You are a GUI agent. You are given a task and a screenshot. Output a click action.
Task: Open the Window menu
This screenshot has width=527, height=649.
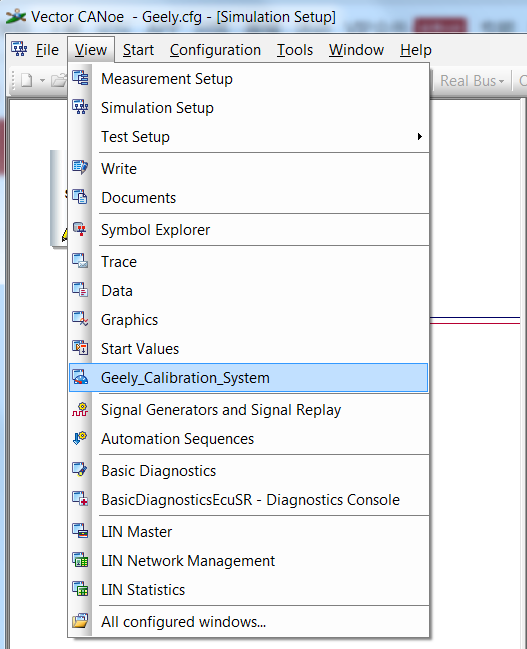[x=356, y=50]
